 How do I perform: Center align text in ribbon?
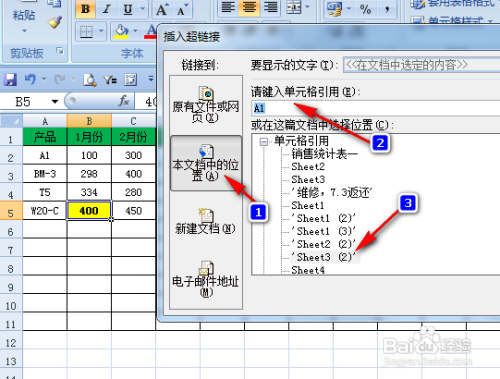pyautogui.click(x=249, y=7)
